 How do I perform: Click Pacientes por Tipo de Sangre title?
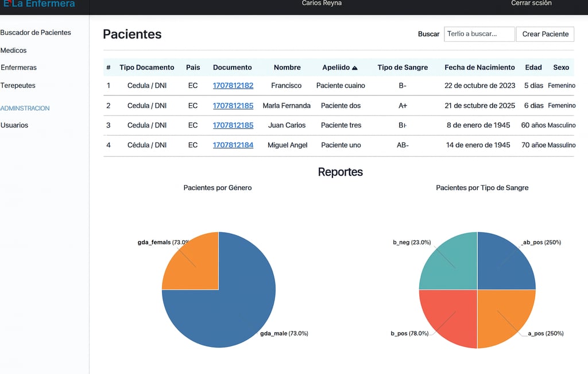[x=482, y=188]
